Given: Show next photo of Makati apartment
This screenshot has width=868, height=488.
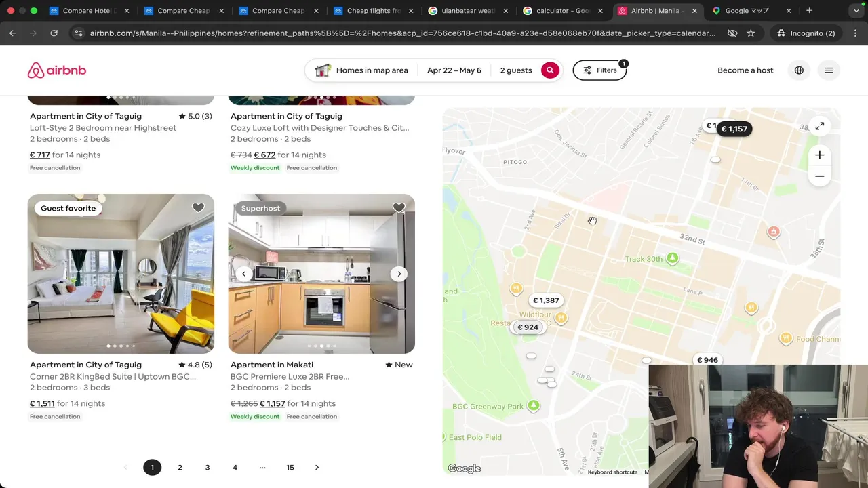Looking at the screenshot, I should (x=399, y=274).
